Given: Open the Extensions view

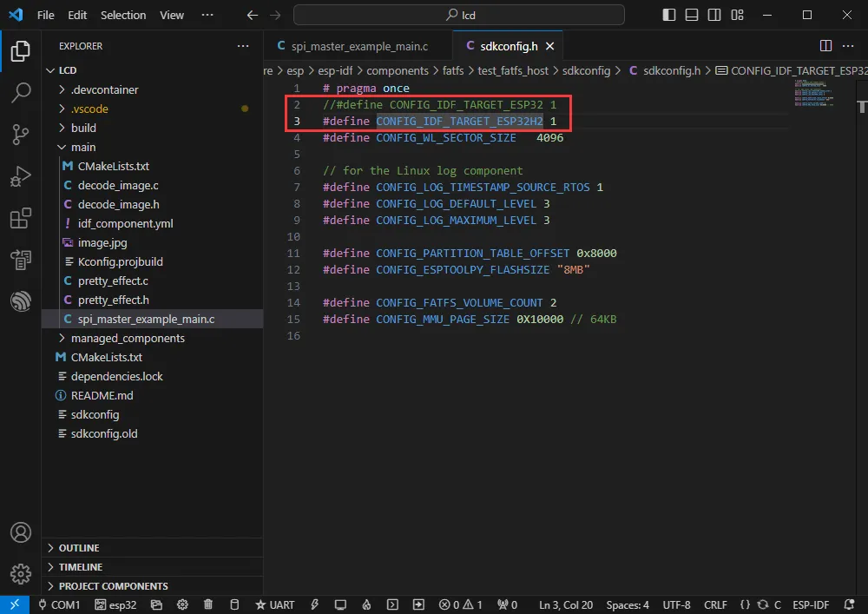Looking at the screenshot, I should point(21,218).
